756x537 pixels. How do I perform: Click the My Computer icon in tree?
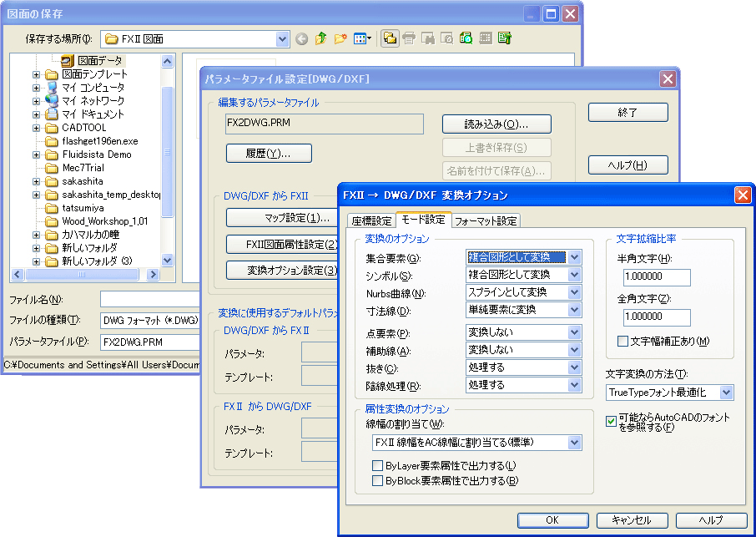pos(52,88)
